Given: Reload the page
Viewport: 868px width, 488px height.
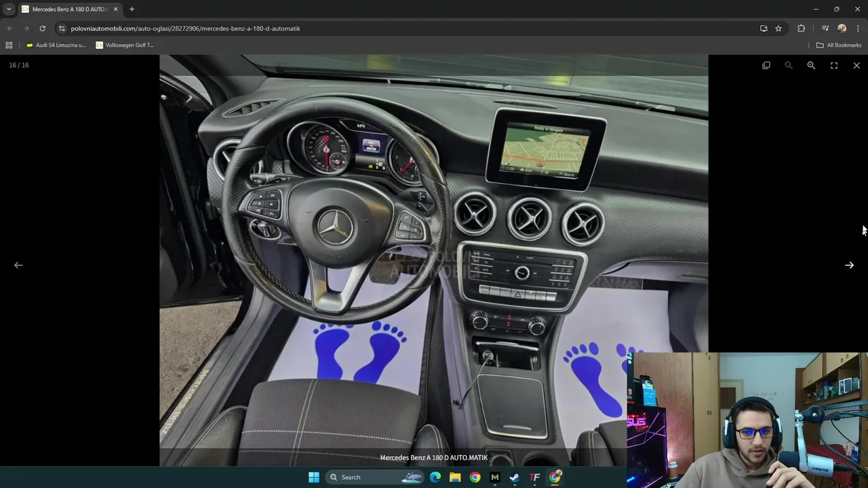Looking at the screenshot, I should tap(42, 28).
